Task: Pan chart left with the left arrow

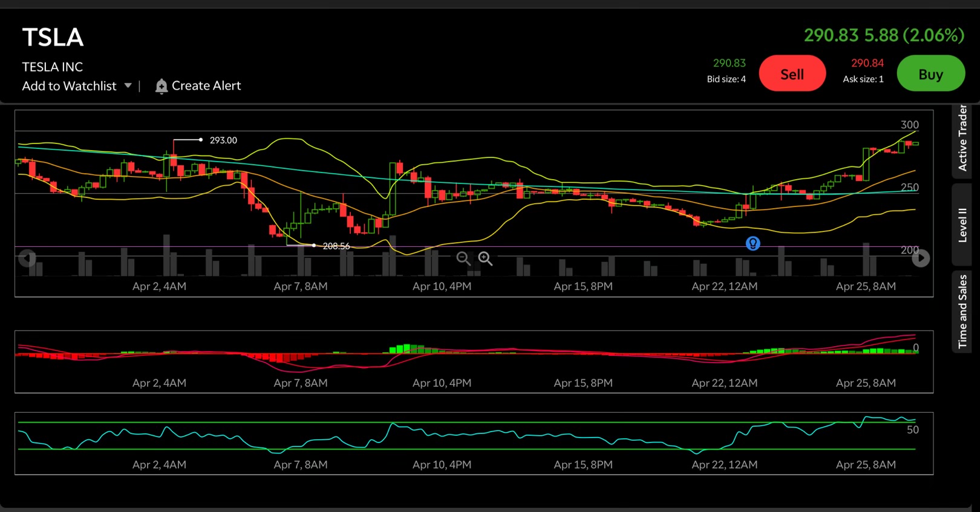Action: (27, 258)
